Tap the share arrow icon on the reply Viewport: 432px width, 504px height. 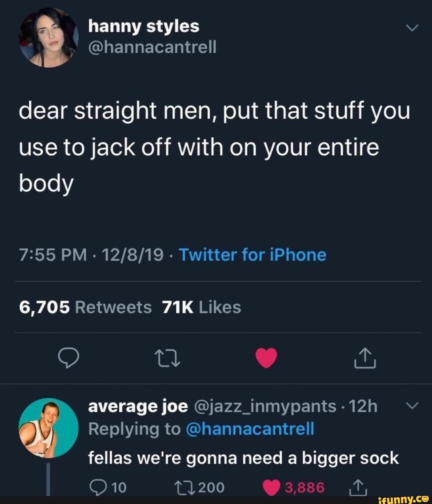358,487
